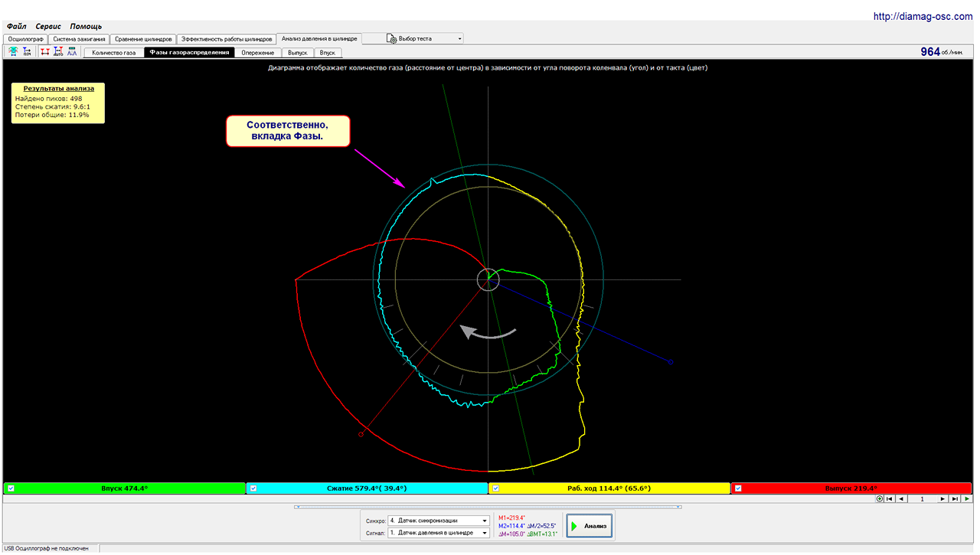
Task: Click the Результаты анализа heading
Action: [58, 88]
